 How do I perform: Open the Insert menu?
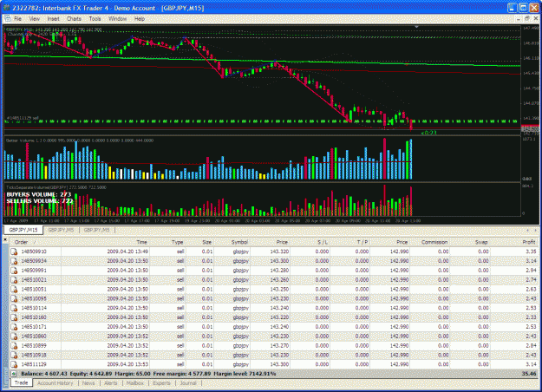[x=53, y=19]
